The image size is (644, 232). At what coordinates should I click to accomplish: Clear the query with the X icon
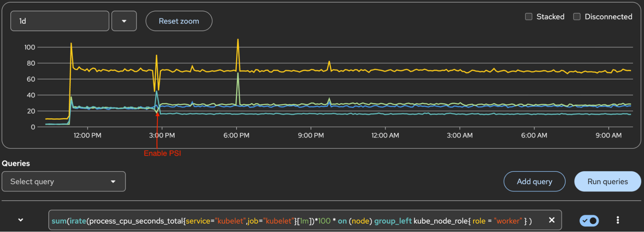click(x=552, y=220)
